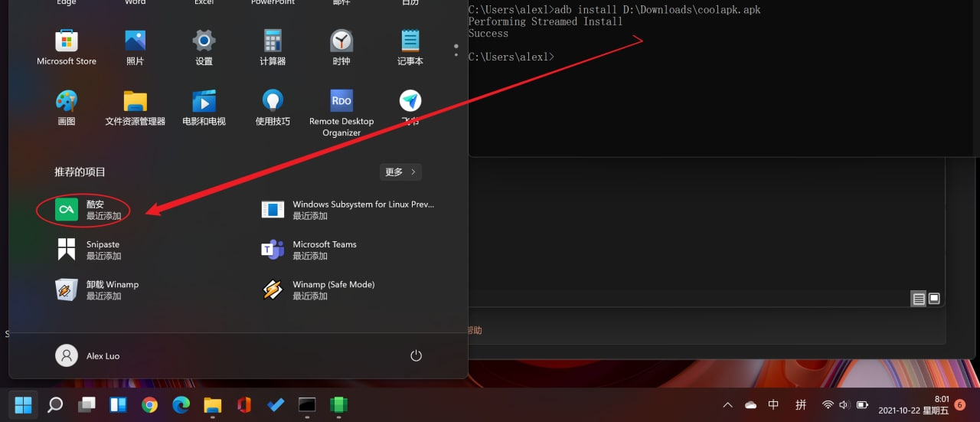Select Windows Subsystem for Linux Preview entry

click(348, 210)
